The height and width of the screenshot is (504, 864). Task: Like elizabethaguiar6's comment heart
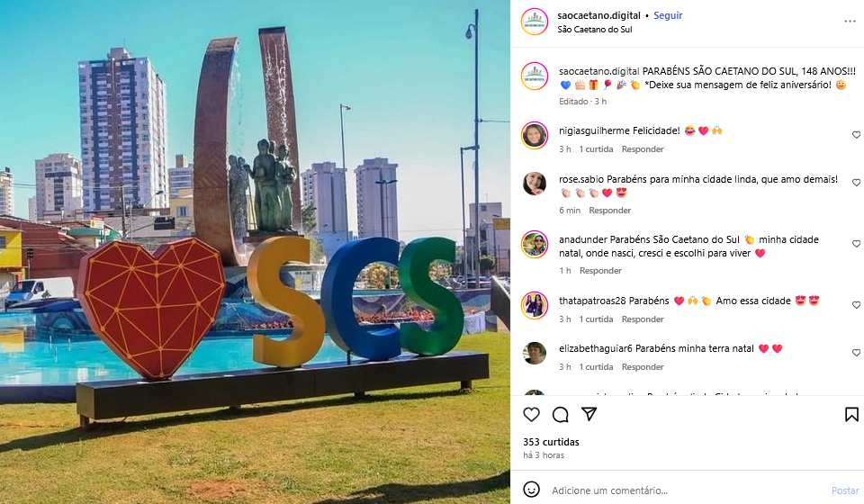point(856,353)
